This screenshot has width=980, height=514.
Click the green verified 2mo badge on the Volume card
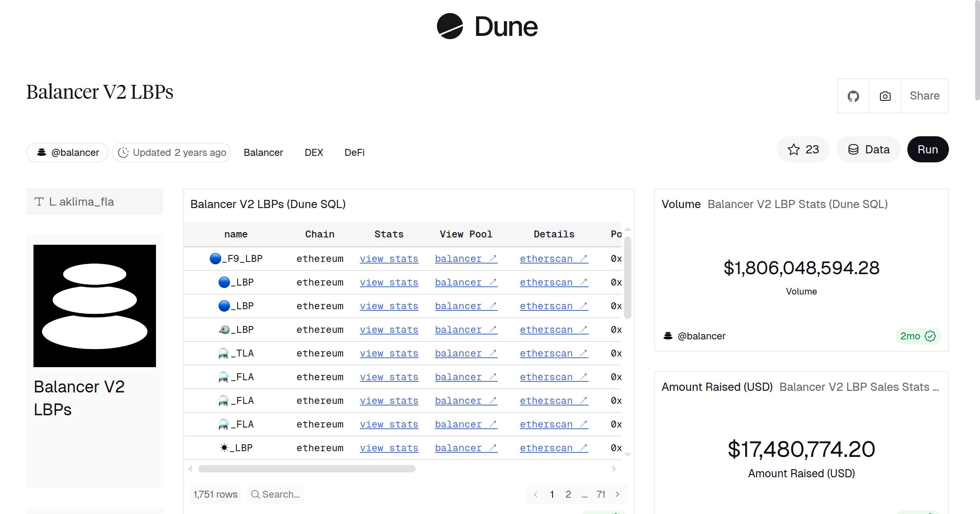(918, 336)
